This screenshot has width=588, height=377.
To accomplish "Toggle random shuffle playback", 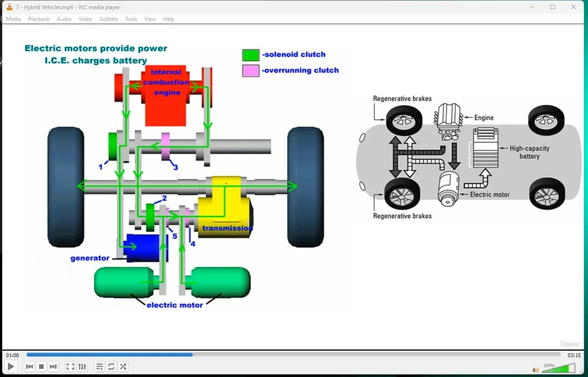I will point(123,367).
